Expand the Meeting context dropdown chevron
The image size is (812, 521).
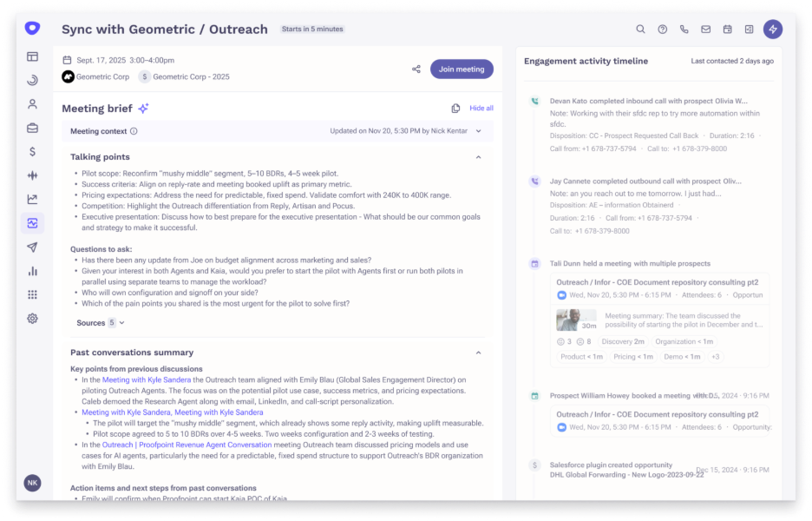[479, 131]
